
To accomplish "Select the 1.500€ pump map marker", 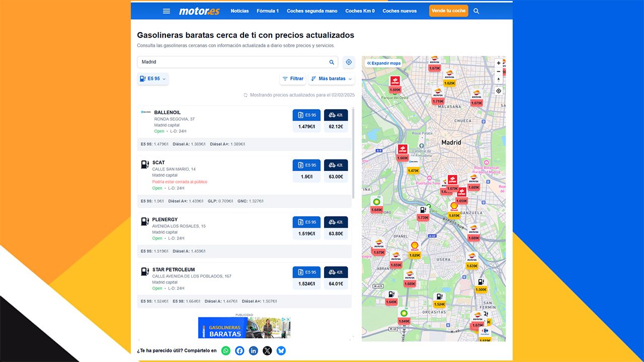I will pos(481,285).
